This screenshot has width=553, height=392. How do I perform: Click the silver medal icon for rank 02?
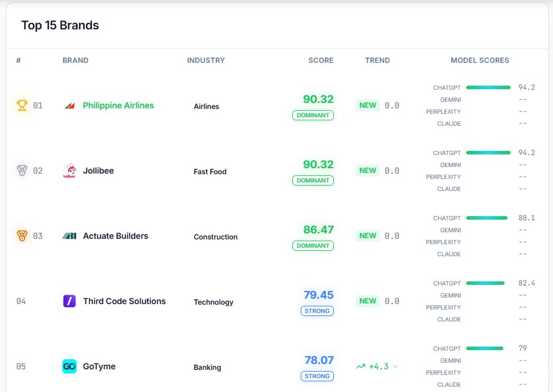pyautogui.click(x=22, y=171)
